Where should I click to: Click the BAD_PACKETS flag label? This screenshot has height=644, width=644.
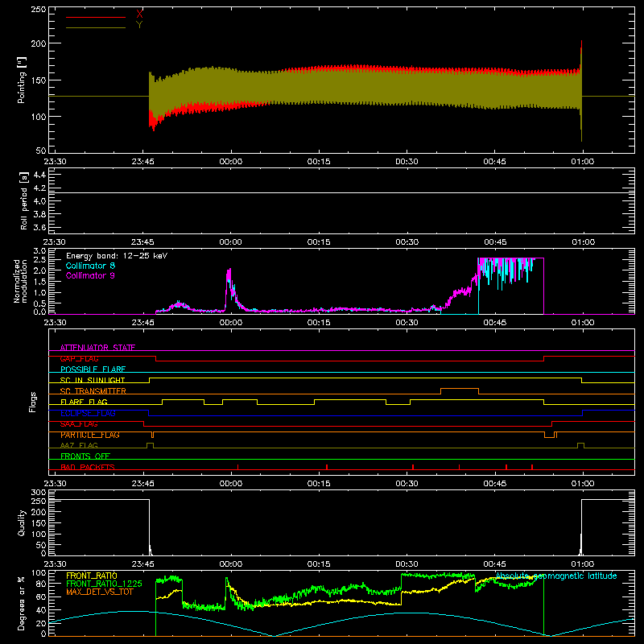point(88,467)
